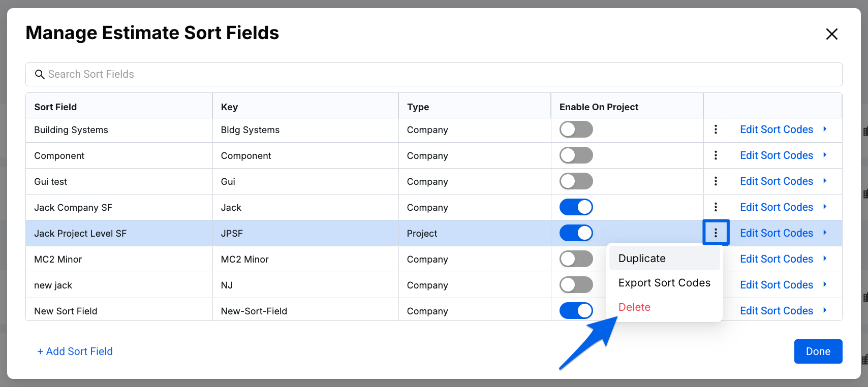
Task: Click the search magnifier icon
Action: coord(40,75)
